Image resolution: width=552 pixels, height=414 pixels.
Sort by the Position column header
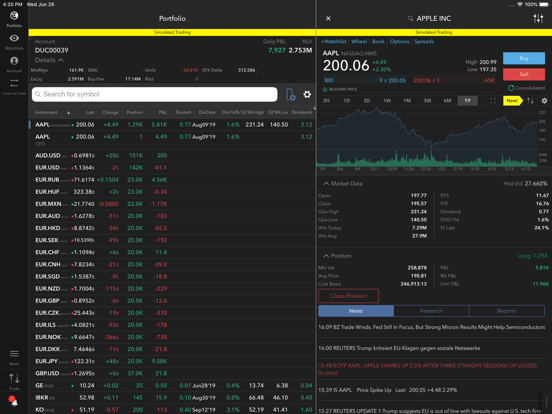pos(134,112)
